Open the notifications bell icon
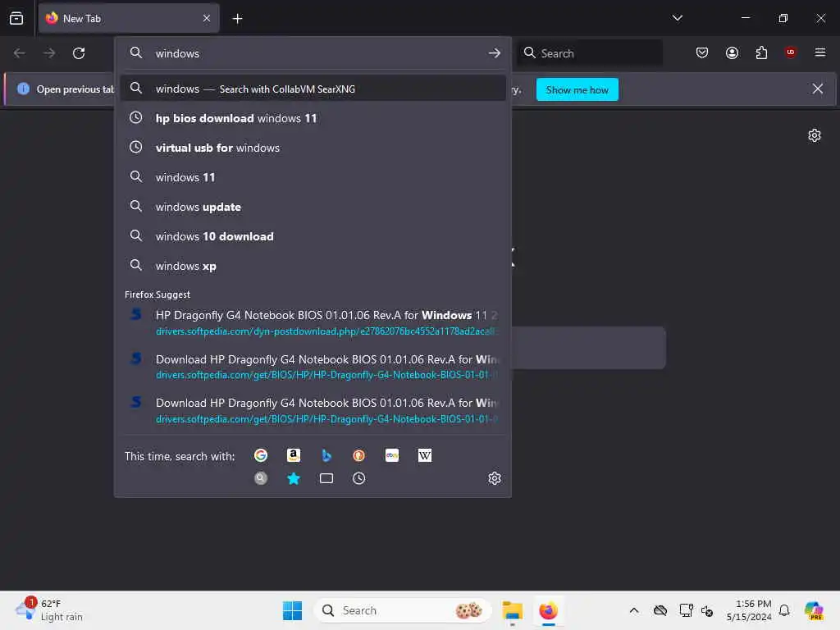 point(784,610)
